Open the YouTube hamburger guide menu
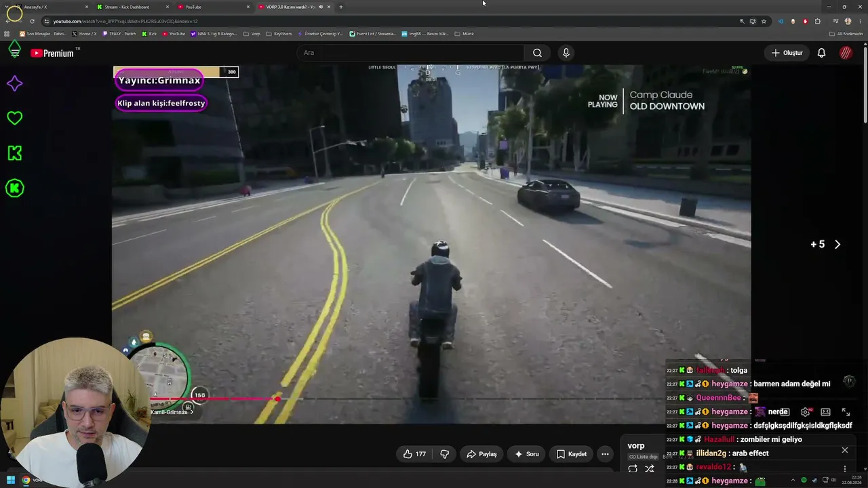The width and height of the screenshot is (868, 488). [14, 52]
